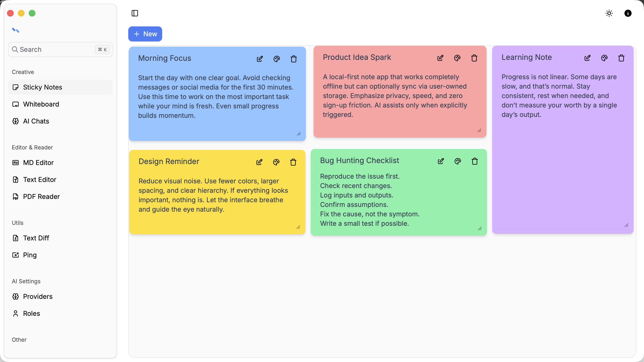Screen dimensions: 644x362
Task: Open color palette for Morning Focus
Action: pyautogui.click(x=277, y=59)
